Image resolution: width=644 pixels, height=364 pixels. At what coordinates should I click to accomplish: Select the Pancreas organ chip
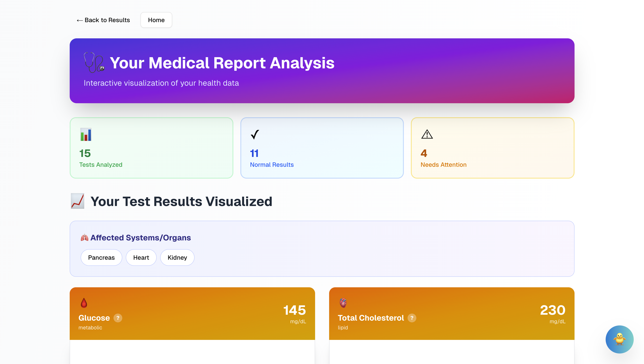(101, 257)
